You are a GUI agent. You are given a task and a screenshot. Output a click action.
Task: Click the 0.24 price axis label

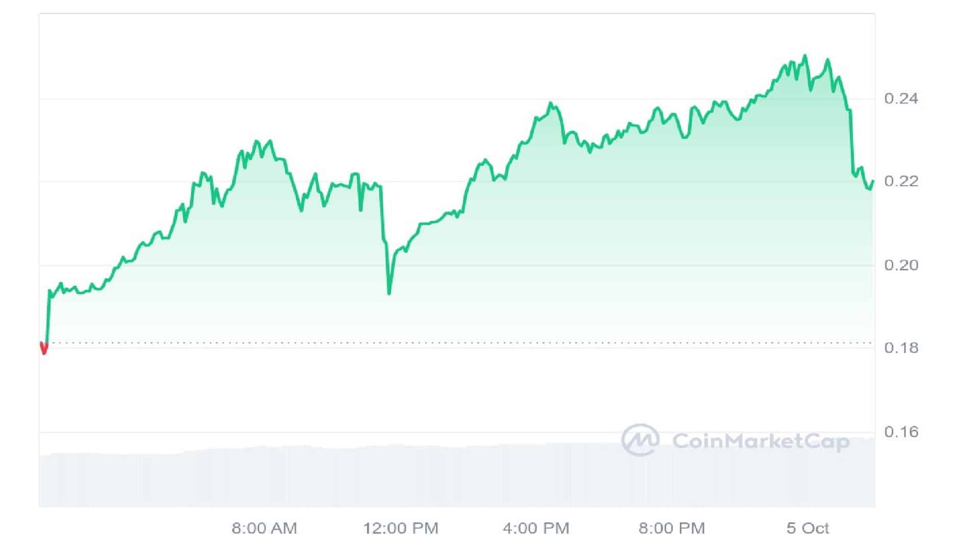(x=901, y=98)
